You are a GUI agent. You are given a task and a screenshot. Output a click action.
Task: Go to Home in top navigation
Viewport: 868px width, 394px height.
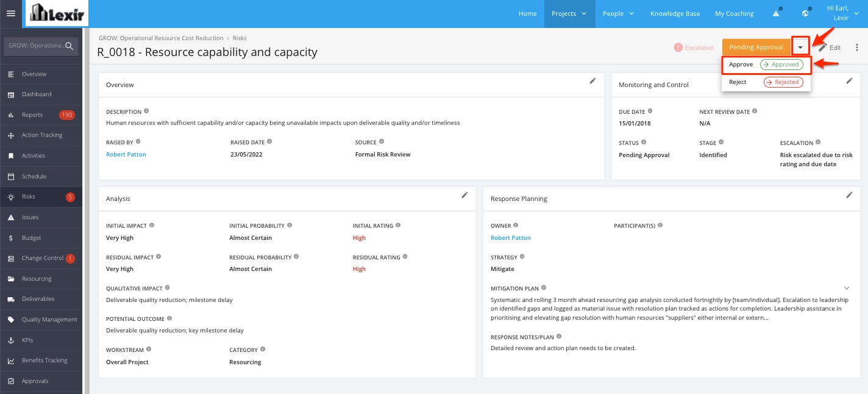[528, 13]
